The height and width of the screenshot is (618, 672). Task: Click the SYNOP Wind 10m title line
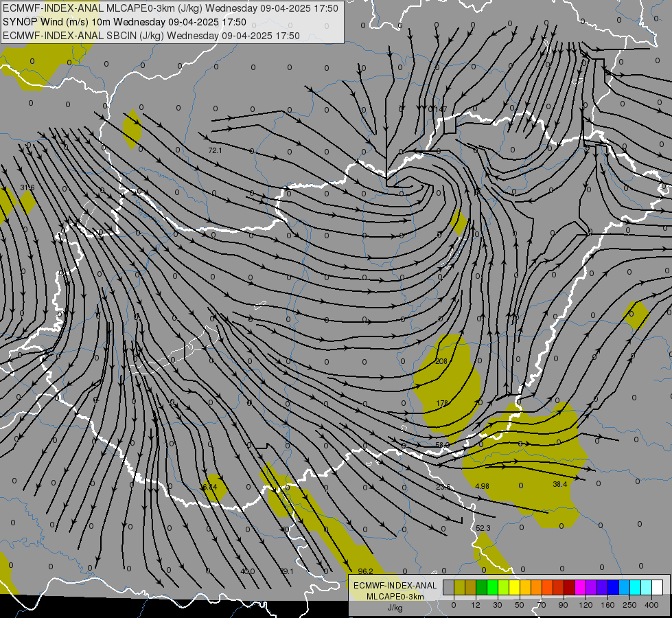pyautogui.click(x=124, y=22)
